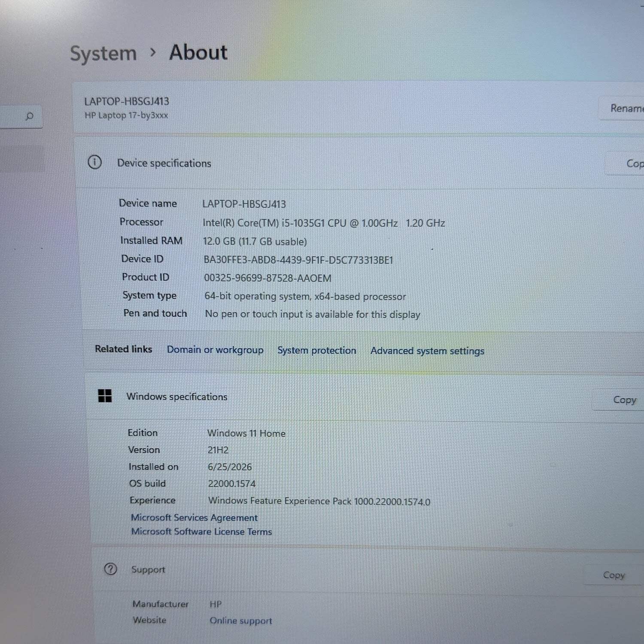
Task: Select the No pen or touch input text
Action: tap(313, 314)
